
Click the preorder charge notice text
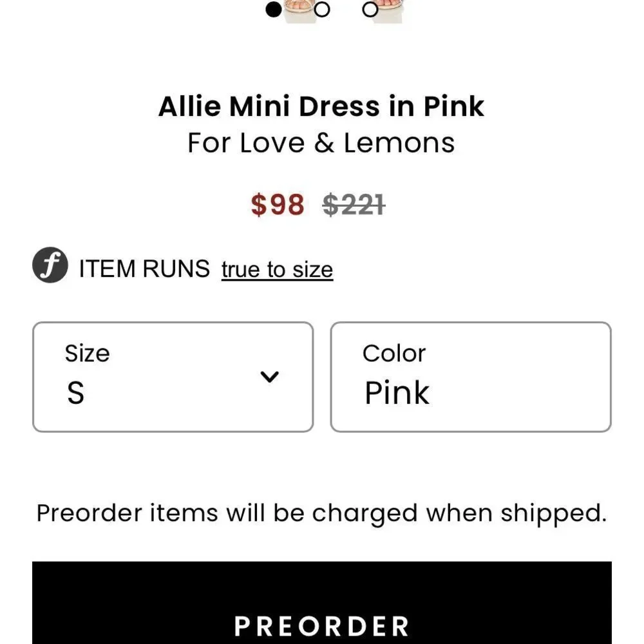321,512
